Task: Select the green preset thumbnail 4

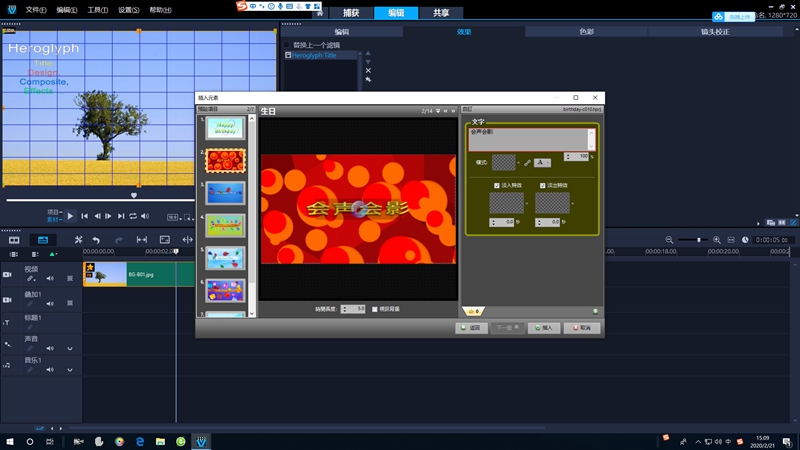Action: tap(225, 226)
